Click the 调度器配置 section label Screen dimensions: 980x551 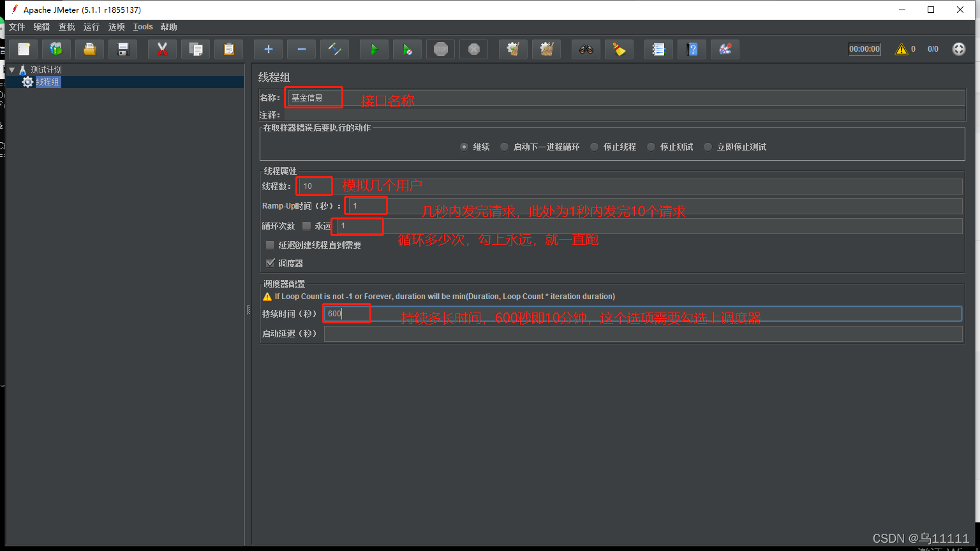coord(285,284)
